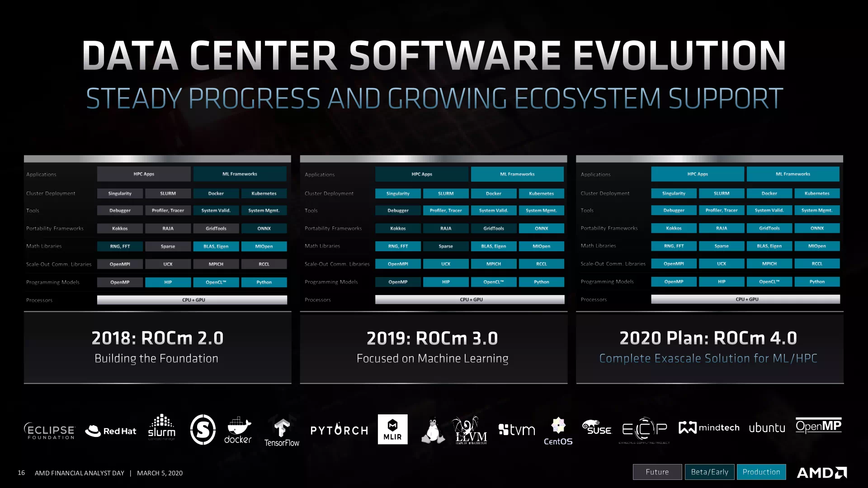This screenshot has height=488, width=868.
Task: Click the Production legend box
Action: [x=761, y=472]
